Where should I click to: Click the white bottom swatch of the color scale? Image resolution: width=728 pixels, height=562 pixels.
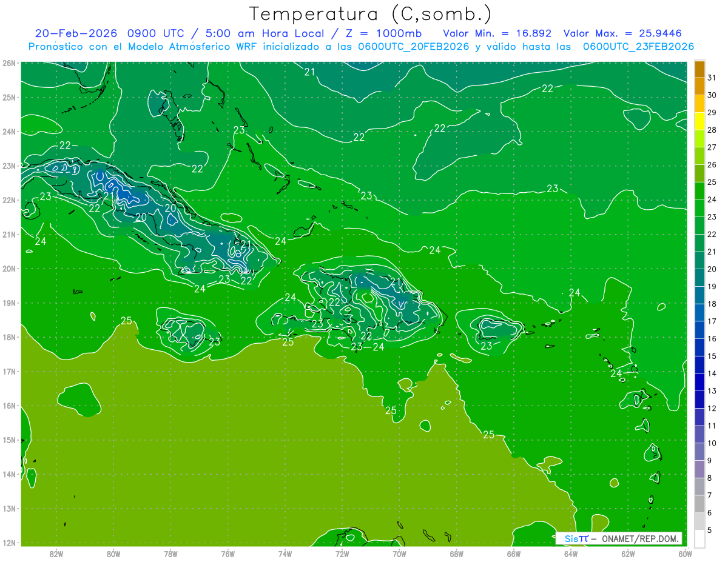click(699, 538)
